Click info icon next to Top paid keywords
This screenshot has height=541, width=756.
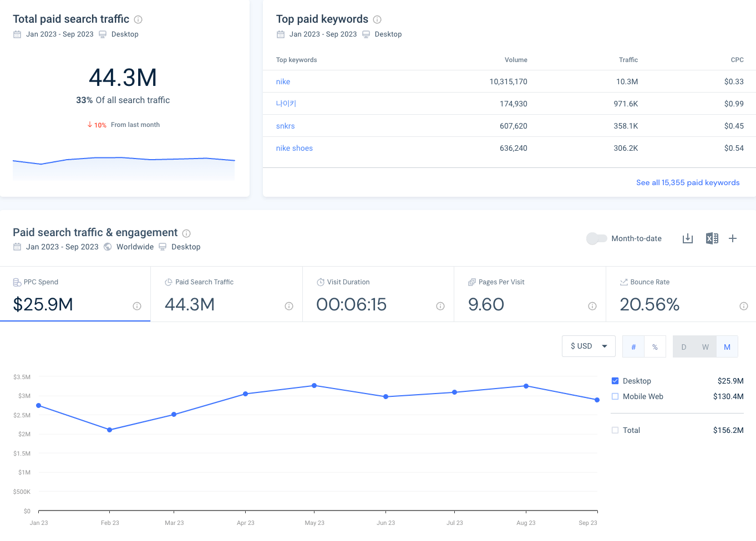coord(377,19)
